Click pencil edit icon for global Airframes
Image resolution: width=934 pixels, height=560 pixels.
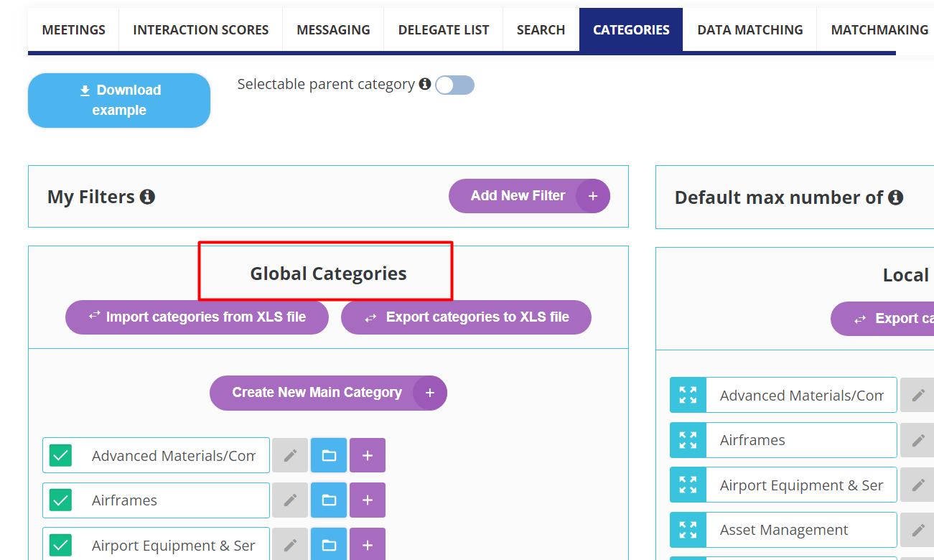[290, 500]
